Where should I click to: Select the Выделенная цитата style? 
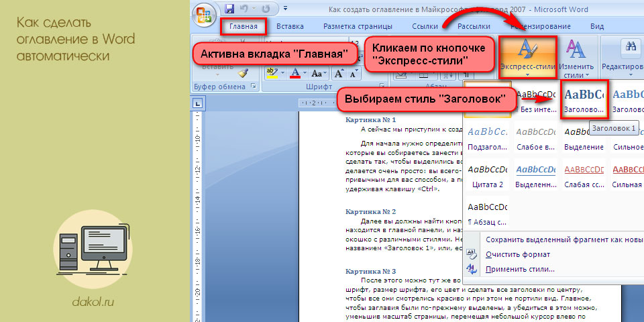(536, 175)
